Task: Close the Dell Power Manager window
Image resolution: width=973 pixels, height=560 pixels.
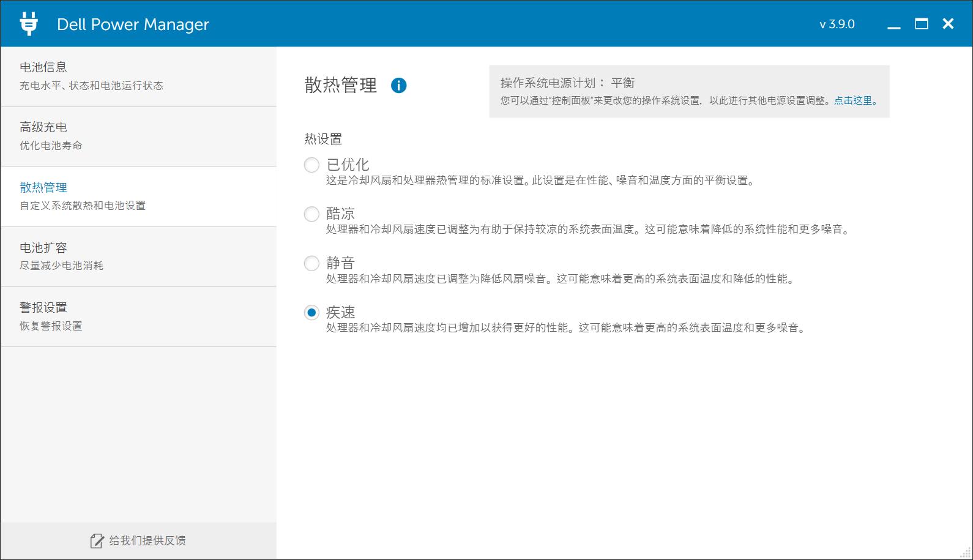Action: (x=948, y=24)
